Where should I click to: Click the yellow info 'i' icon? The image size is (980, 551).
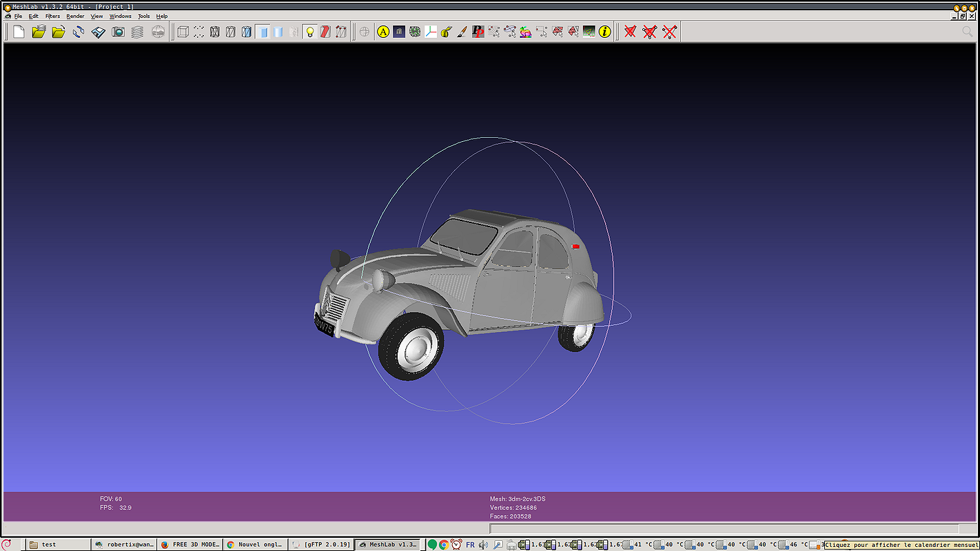pyautogui.click(x=605, y=32)
